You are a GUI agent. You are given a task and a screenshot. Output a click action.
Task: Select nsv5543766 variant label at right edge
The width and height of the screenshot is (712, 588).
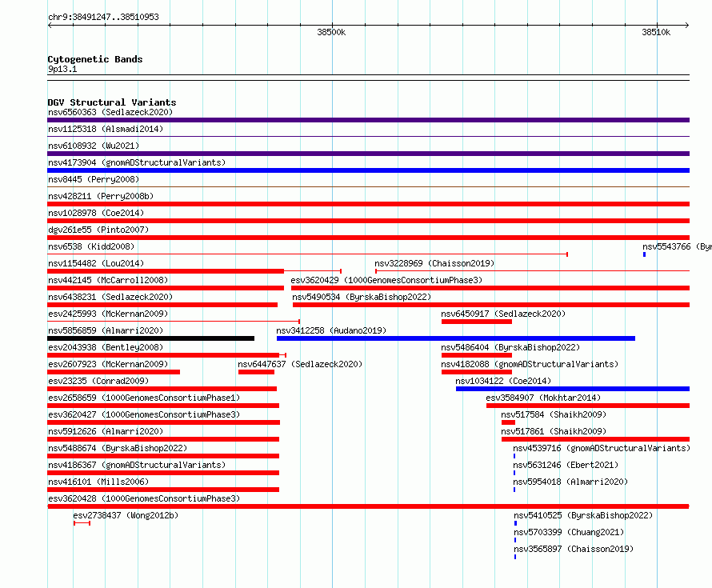pos(677,246)
